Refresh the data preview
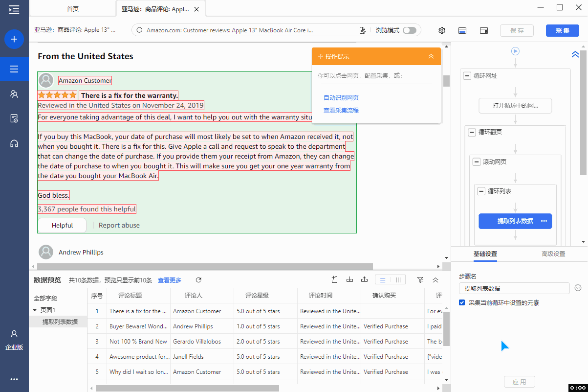The image size is (588, 392). pos(198,280)
